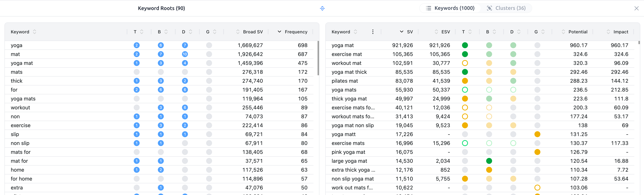Click the sort chevrons on the T column header

click(x=141, y=32)
